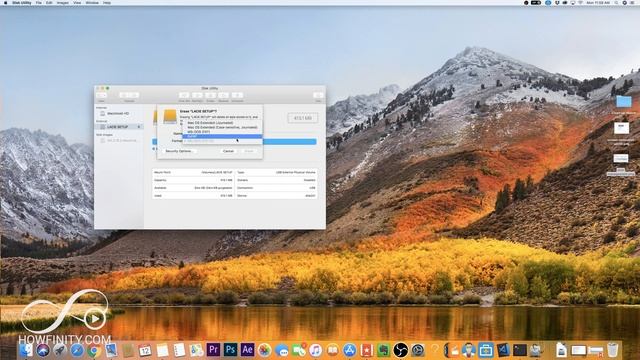
Task: Choose Mac OS Extended (Journaled) format
Action: click(x=222, y=122)
